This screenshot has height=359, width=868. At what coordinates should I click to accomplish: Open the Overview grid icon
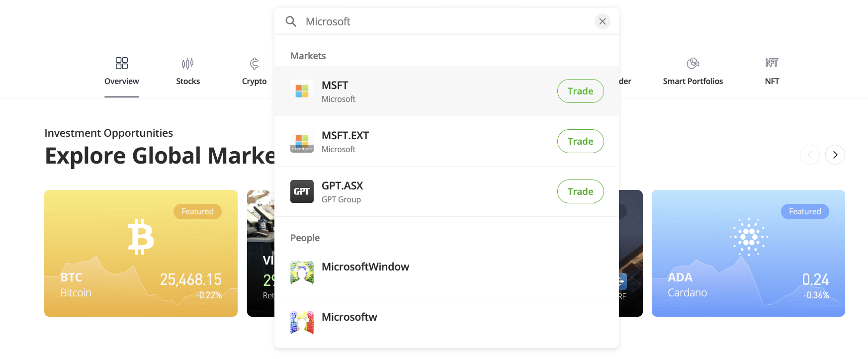(x=122, y=63)
